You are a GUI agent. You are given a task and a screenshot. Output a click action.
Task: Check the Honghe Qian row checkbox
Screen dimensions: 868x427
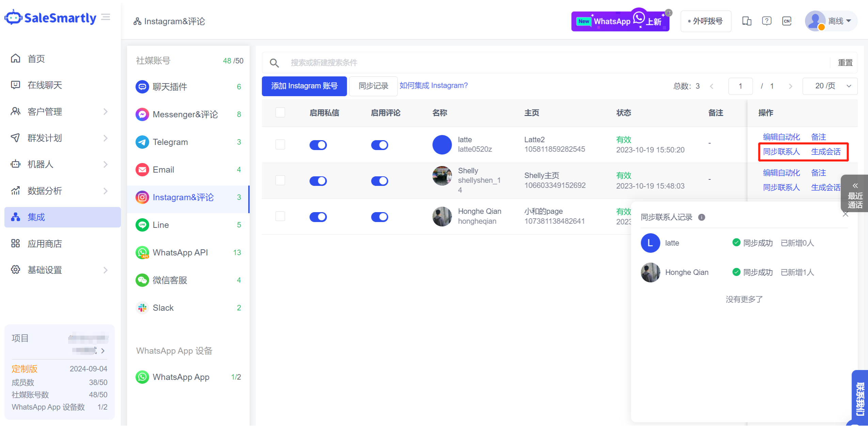280,216
